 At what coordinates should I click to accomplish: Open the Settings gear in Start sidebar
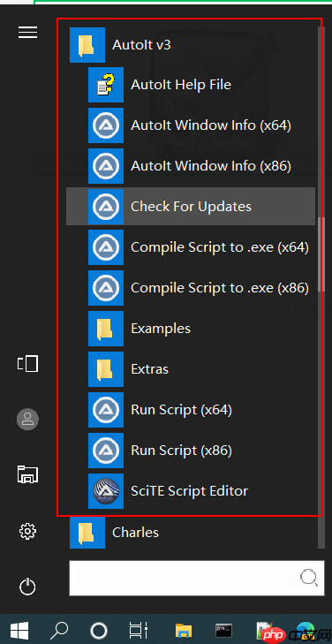tap(28, 532)
